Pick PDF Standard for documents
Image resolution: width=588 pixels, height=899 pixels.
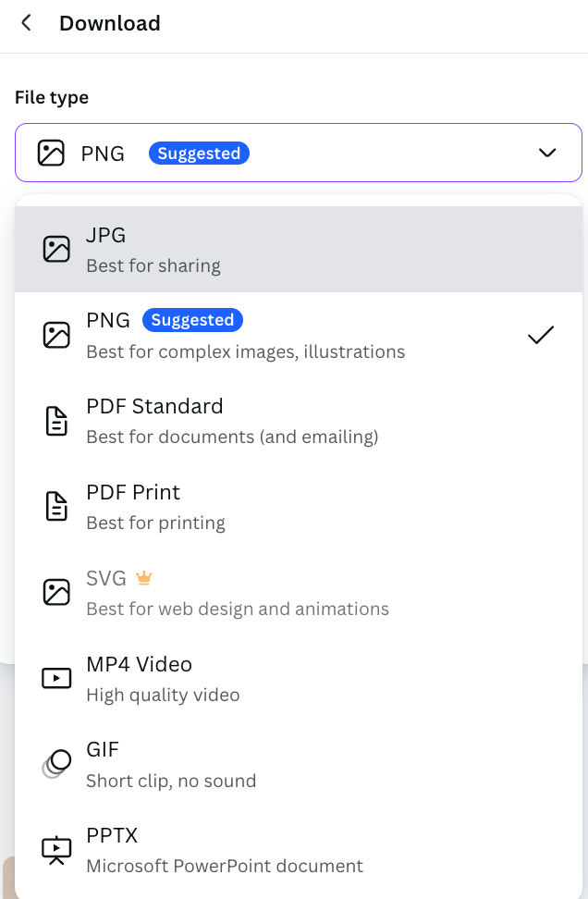pyautogui.click(x=298, y=421)
